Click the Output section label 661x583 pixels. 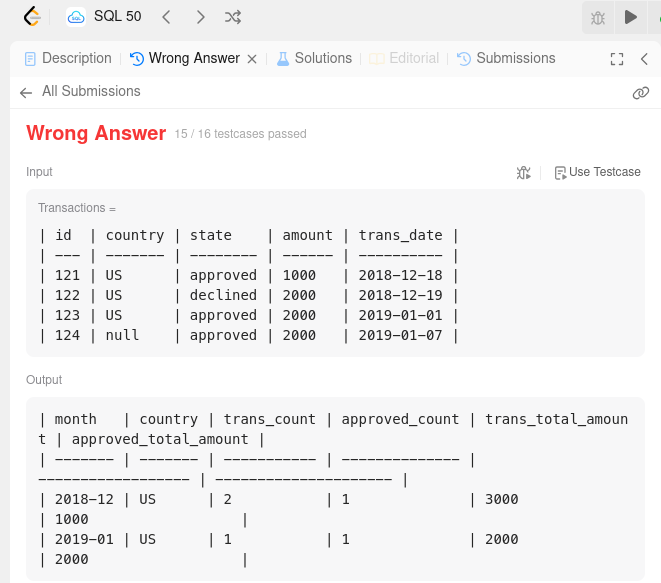pyautogui.click(x=44, y=380)
